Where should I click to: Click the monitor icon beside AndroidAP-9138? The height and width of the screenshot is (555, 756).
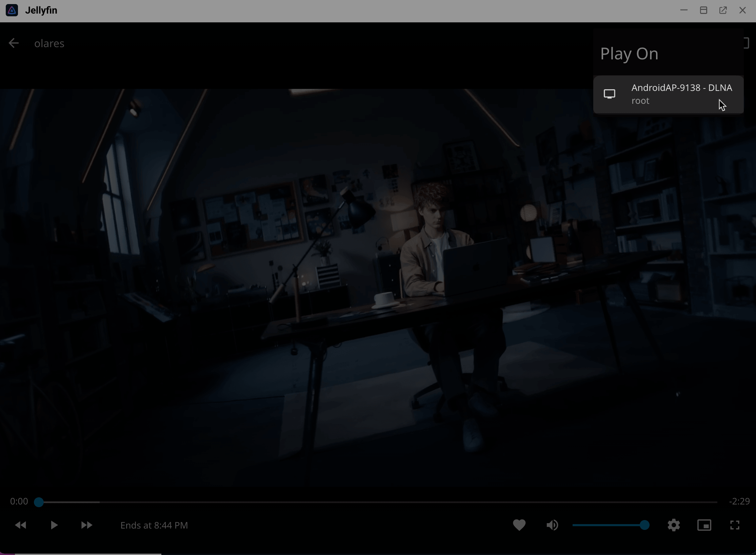(610, 94)
